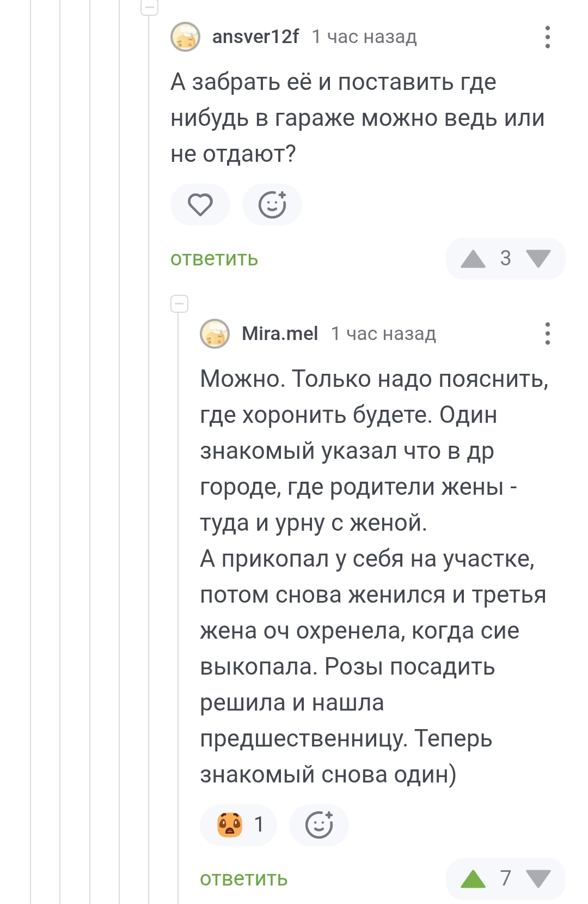Click Mira.mel avatar picture
The image size is (588, 904).
point(215,333)
